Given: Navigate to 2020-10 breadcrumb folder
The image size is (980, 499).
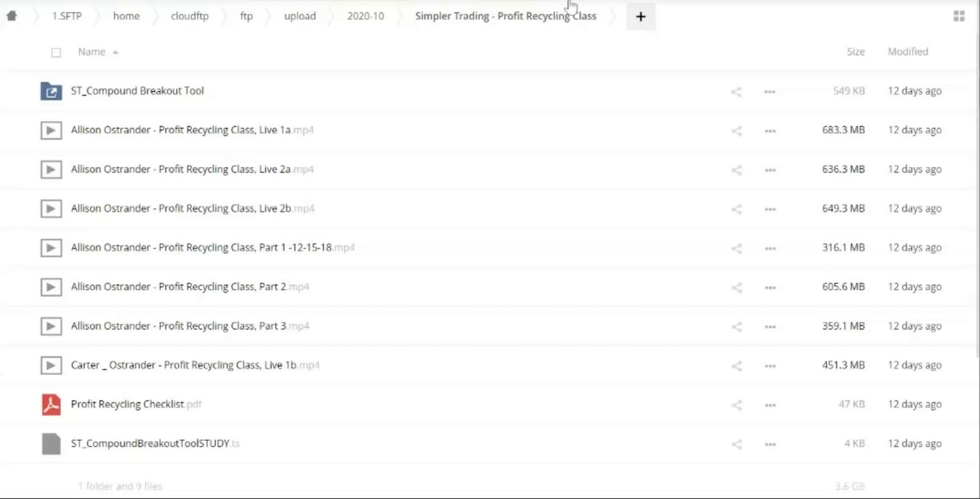Looking at the screenshot, I should (x=366, y=16).
